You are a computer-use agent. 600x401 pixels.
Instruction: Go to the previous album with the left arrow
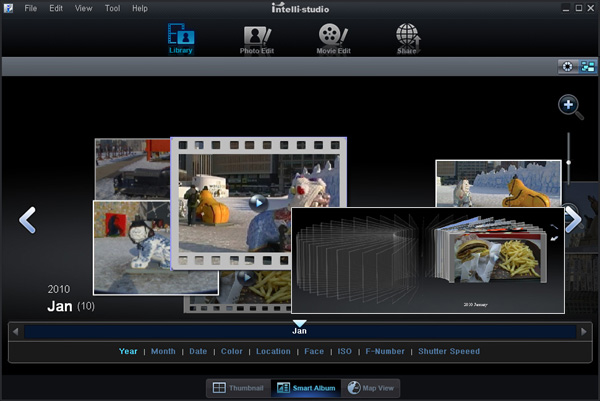coord(28,220)
